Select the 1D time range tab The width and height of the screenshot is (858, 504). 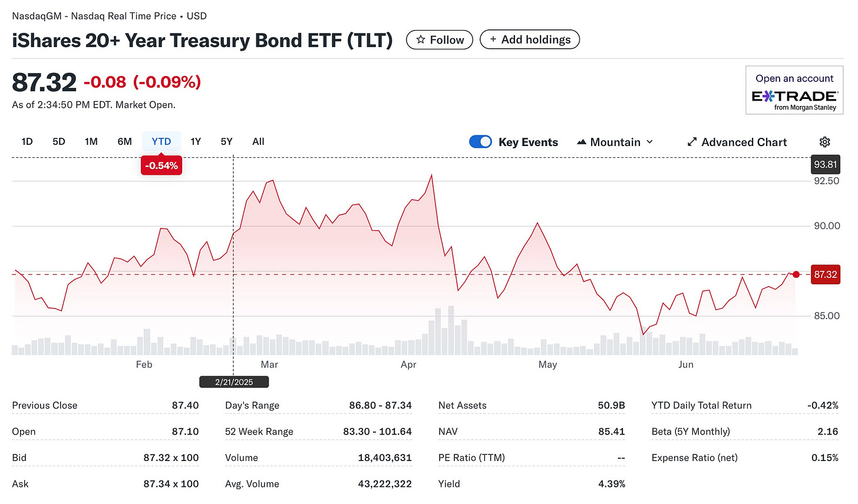pyautogui.click(x=27, y=141)
